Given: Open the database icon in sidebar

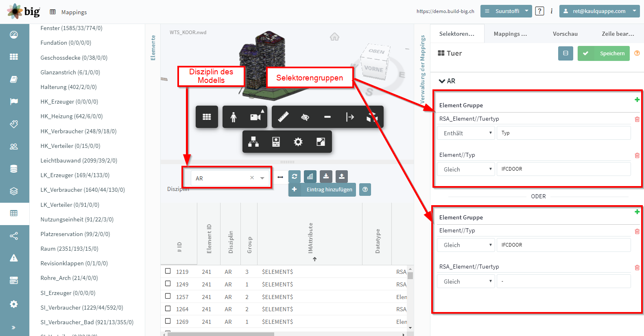Looking at the screenshot, I should click(14, 169).
